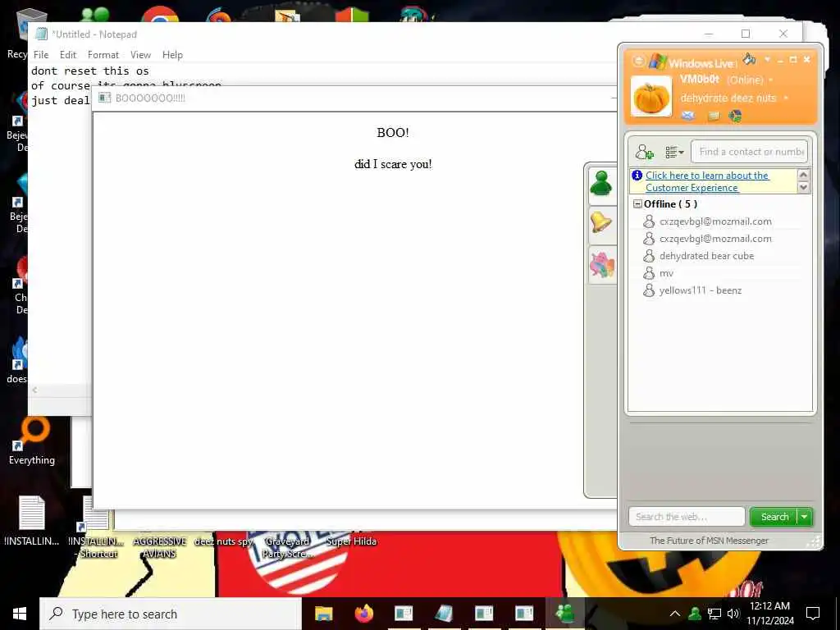Click the BOOOOOOO!!!!! window title icon
Image resolution: width=840 pixels, height=630 pixels.
click(104, 98)
